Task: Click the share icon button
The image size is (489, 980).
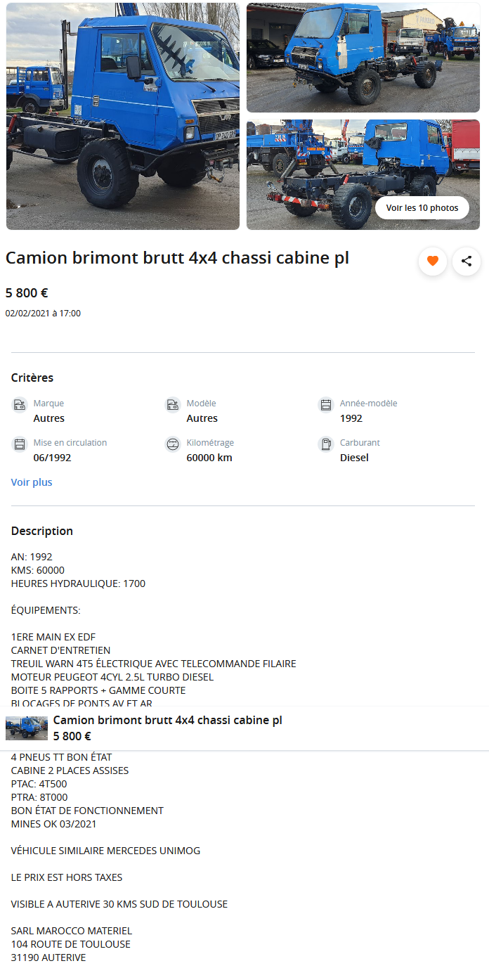Action: coord(467,262)
